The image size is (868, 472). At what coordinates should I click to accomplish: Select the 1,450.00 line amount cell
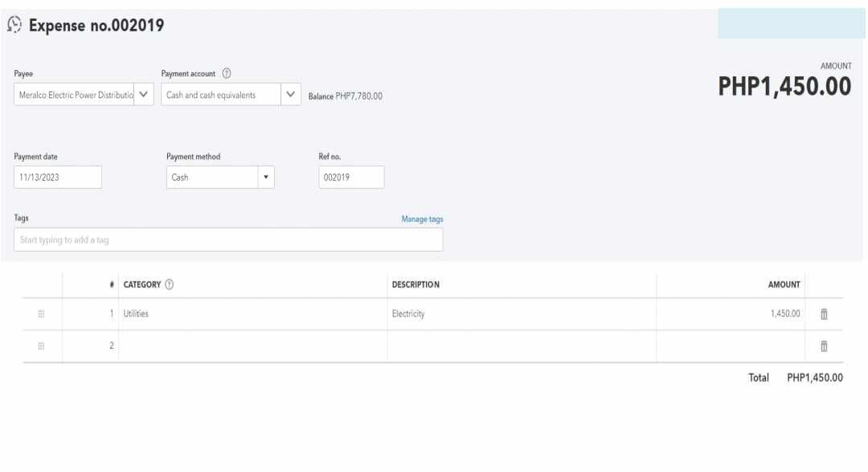pyautogui.click(x=731, y=314)
